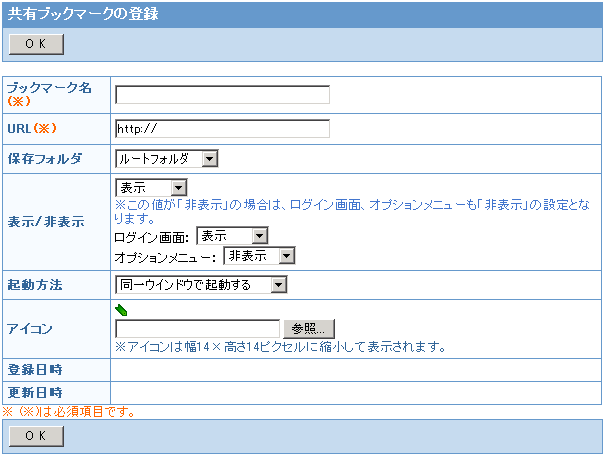Click the アイコン row label
Screen dimensions: 604x455
pyautogui.click(x=29, y=328)
